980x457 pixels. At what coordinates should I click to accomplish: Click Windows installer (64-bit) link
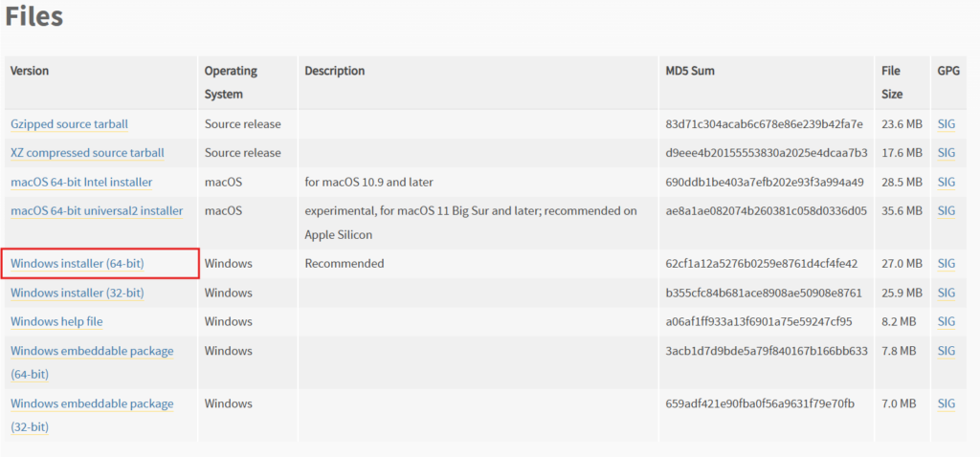pos(78,264)
